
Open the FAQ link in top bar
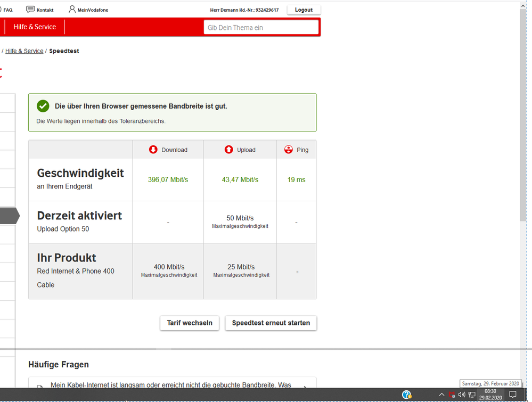(8, 10)
